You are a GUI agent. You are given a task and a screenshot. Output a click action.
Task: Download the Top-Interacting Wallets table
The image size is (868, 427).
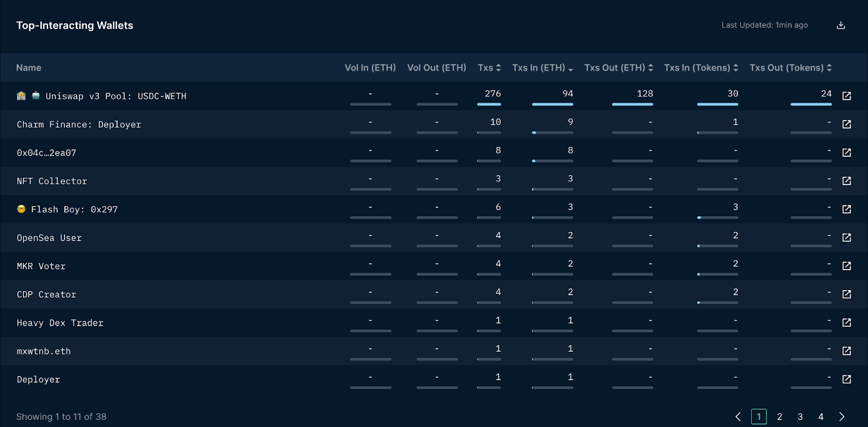841,25
